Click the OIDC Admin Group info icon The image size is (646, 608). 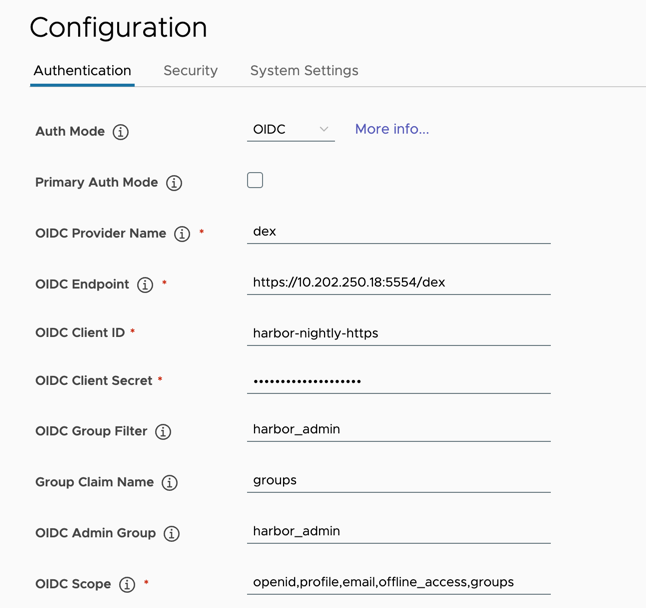click(172, 534)
